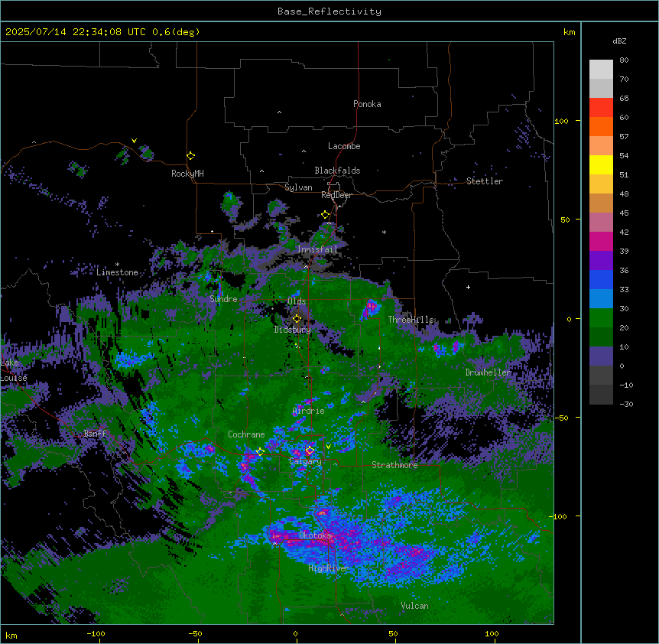659x644 pixels.
Task: Click the white 70-80 dBZ color swatch
Action: click(601, 70)
